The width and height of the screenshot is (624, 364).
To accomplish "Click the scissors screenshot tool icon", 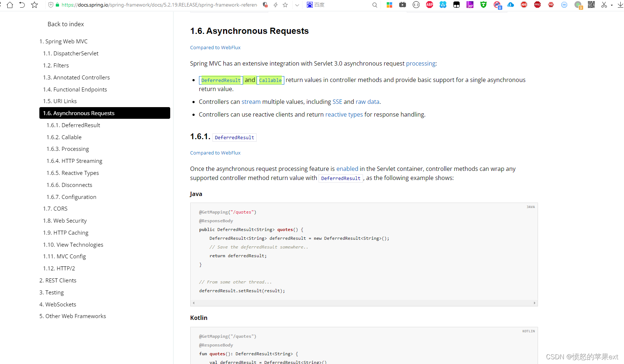I will pyautogui.click(x=604, y=5).
